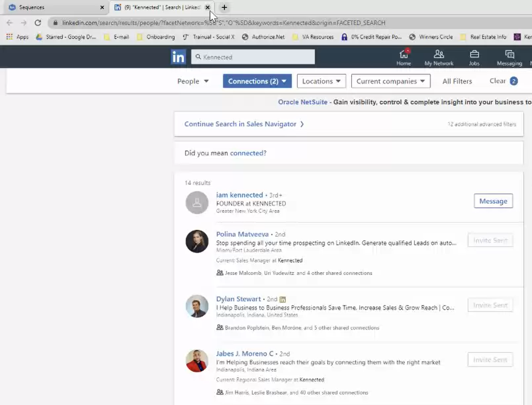This screenshot has width=532, height=405.
Task: Open the Authorize.Net bookmark
Action: click(263, 37)
